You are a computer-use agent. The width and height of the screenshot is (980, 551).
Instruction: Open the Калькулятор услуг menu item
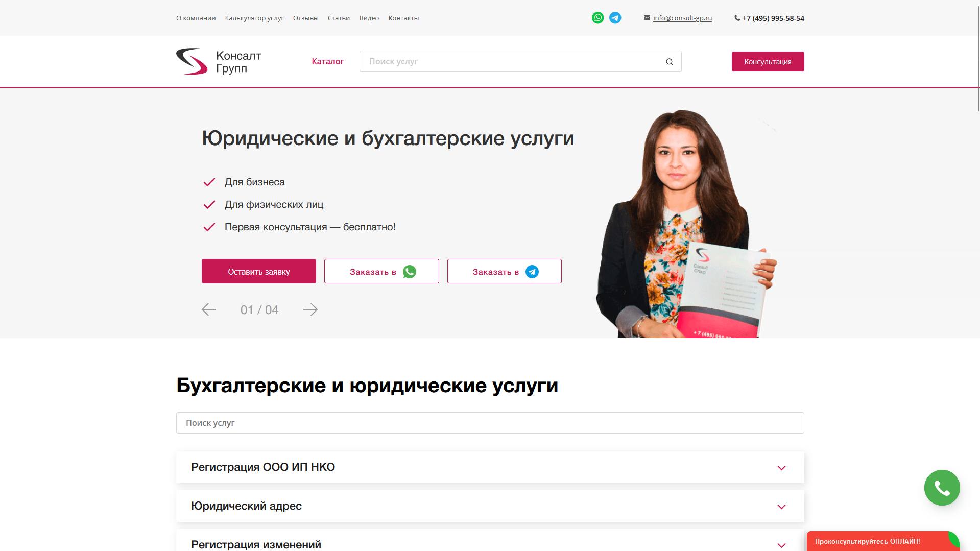(x=254, y=18)
